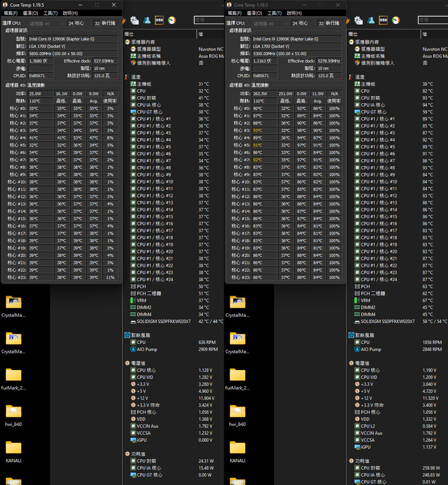
Task: Click the 5800.00MHz frequency field in Core Temp
Action: (x=73, y=53)
